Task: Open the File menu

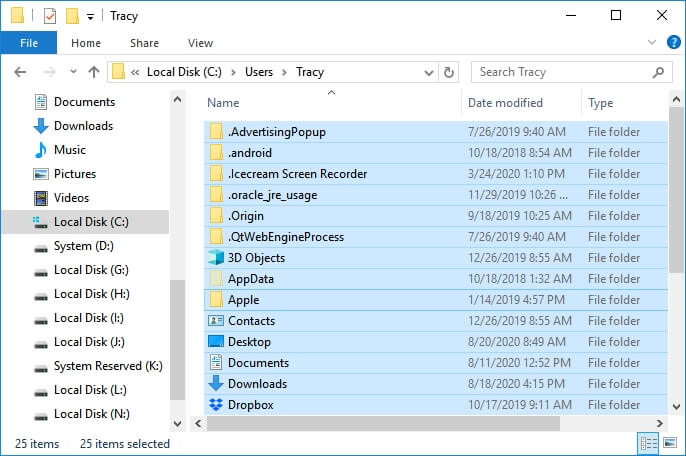Action: point(28,43)
